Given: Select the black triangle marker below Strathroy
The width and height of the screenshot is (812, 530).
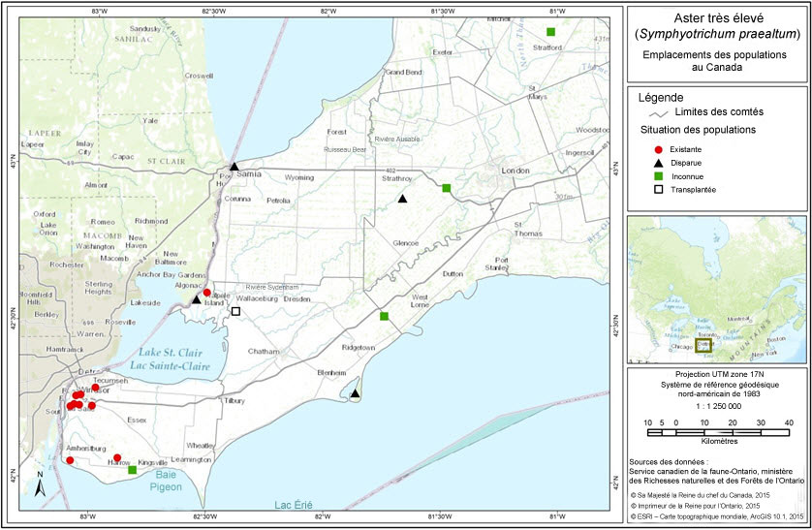Looking at the screenshot, I should tap(402, 199).
